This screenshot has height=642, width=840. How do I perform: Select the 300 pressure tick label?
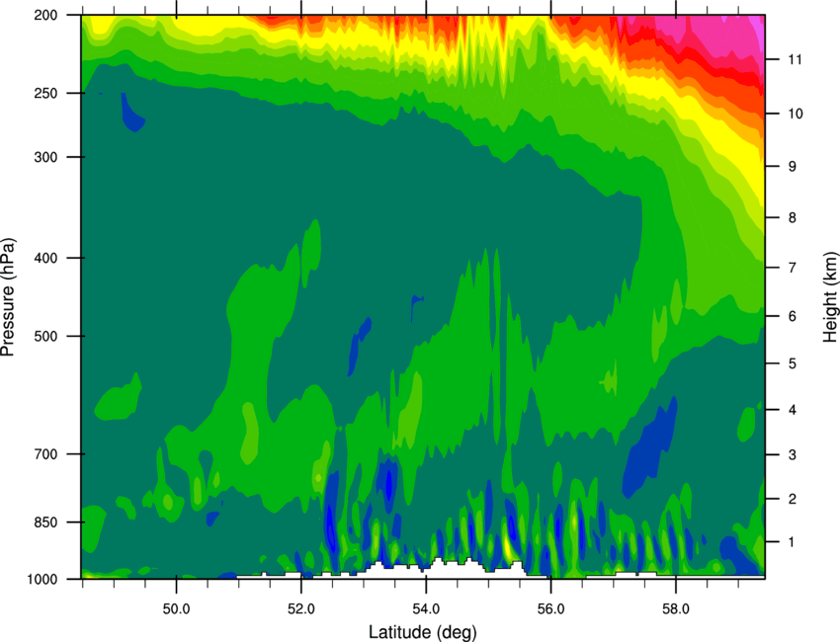(46, 157)
